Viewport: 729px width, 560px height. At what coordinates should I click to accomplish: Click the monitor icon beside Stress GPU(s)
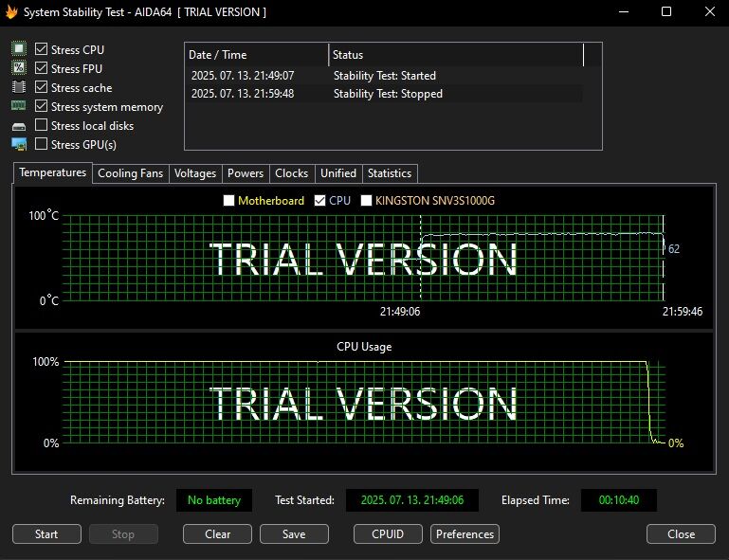[19, 144]
